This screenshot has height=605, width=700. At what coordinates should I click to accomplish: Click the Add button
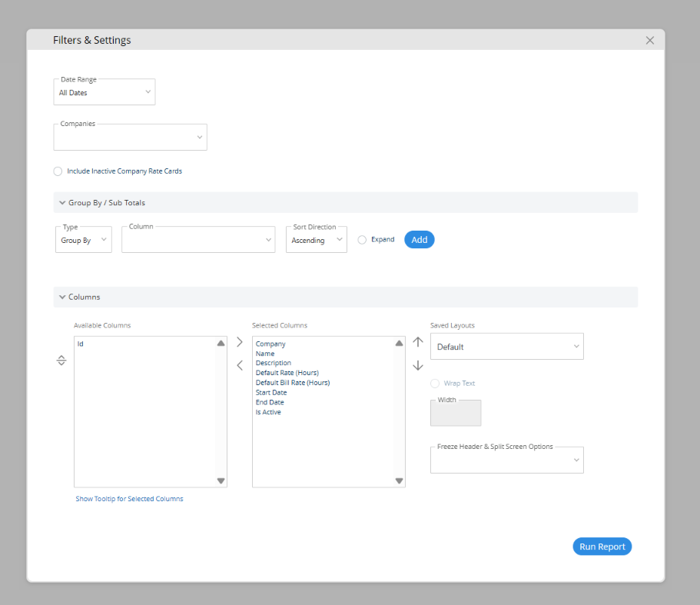click(x=420, y=240)
